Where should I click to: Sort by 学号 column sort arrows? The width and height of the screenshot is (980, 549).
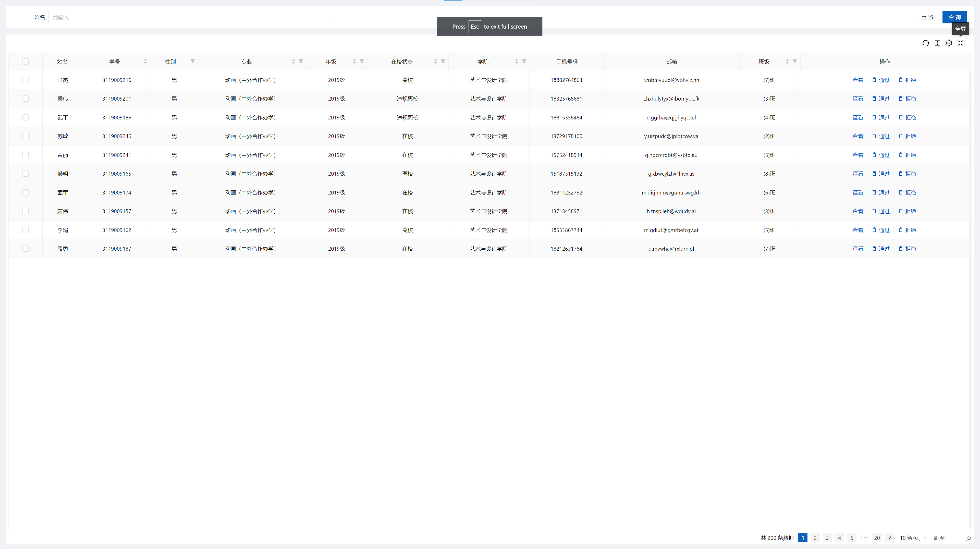click(x=145, y=61)
